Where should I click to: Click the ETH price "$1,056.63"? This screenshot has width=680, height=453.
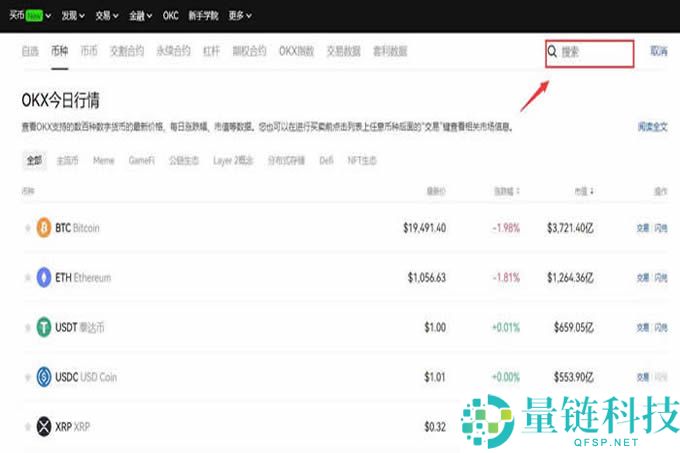click(427, 278)
